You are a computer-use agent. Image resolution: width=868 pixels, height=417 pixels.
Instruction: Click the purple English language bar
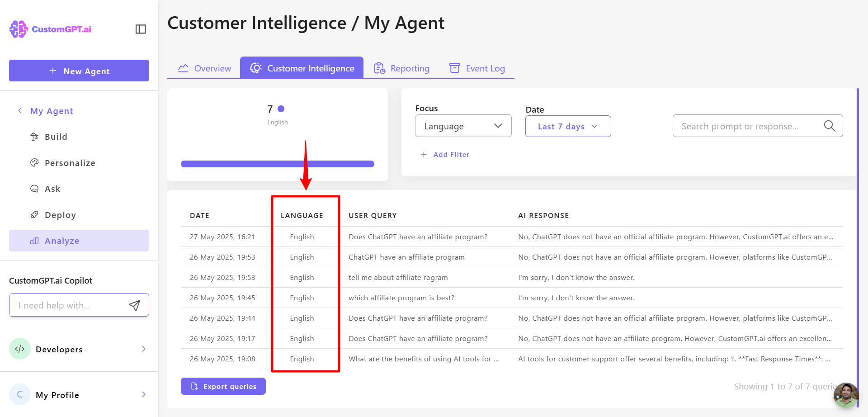click(278, 164)
